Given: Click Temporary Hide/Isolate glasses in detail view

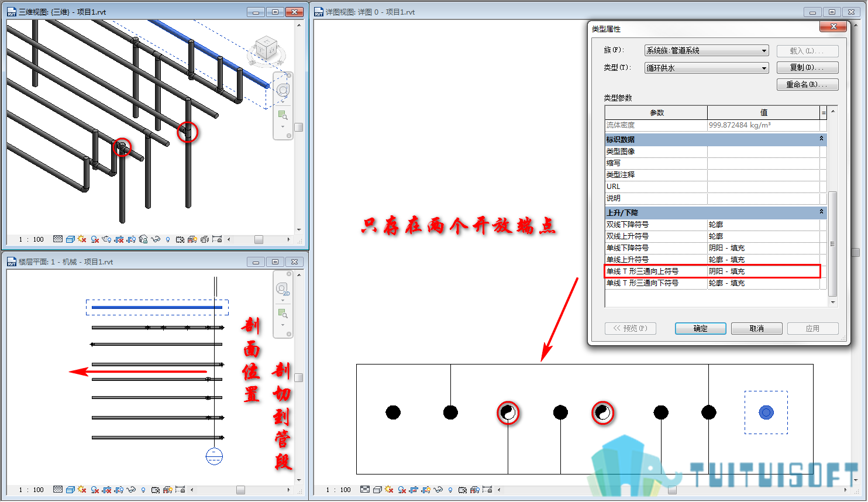Looking at the screenshot, I should click(x=438, y=490).
